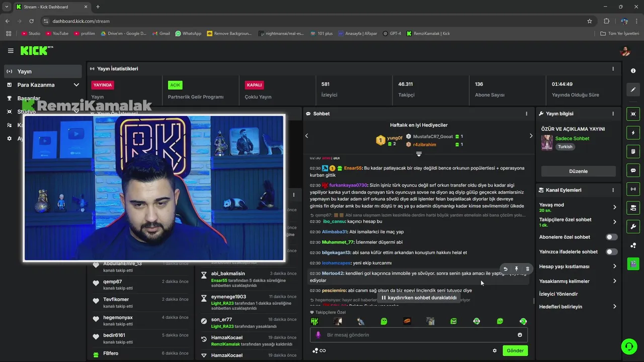Toggle Abonelere özel sohbet switch
644x362 pixels.
coord(611,237)
